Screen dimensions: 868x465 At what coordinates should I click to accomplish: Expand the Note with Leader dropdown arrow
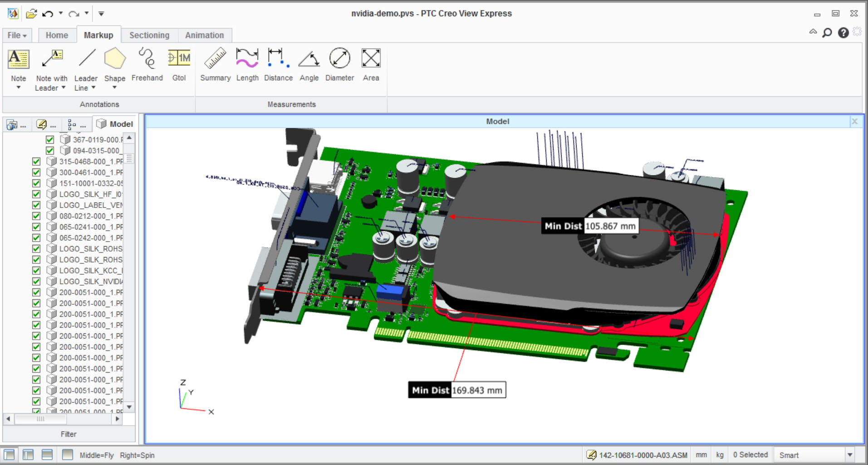click(64, 88)
